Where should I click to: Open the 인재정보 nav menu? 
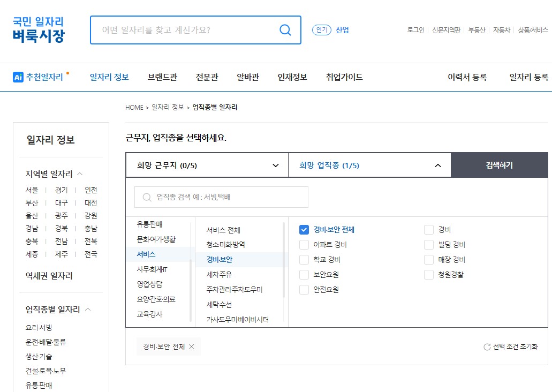point(292,77)
